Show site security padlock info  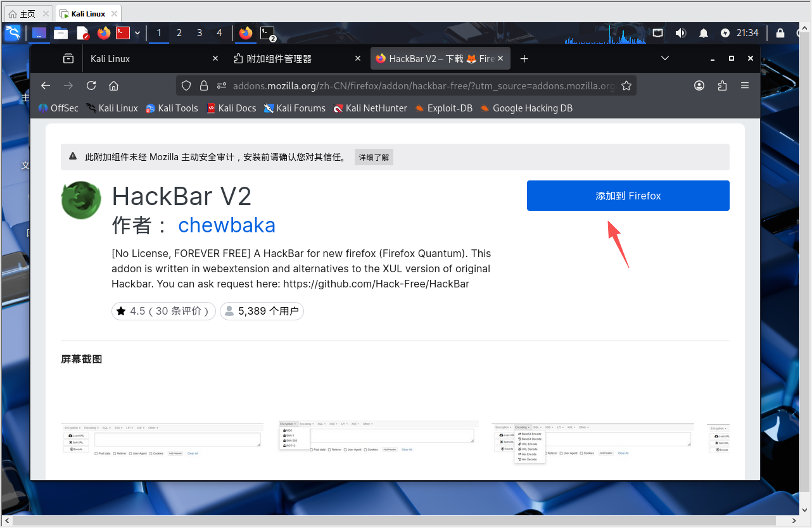pyautogui.click(x=204, y=85)
